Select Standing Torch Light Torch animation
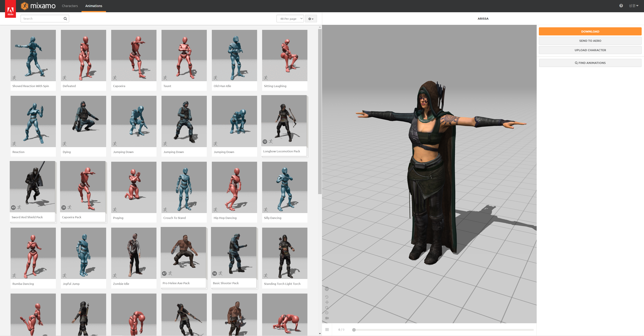644x336 pixels. pyautogui.click(x=285, y=258)
